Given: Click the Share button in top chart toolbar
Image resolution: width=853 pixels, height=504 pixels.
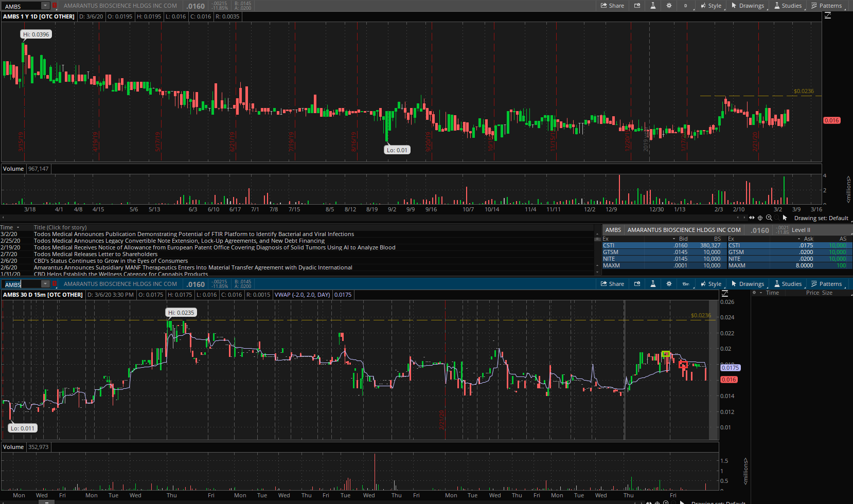Looking at the screenshot, I should [612, 6].
